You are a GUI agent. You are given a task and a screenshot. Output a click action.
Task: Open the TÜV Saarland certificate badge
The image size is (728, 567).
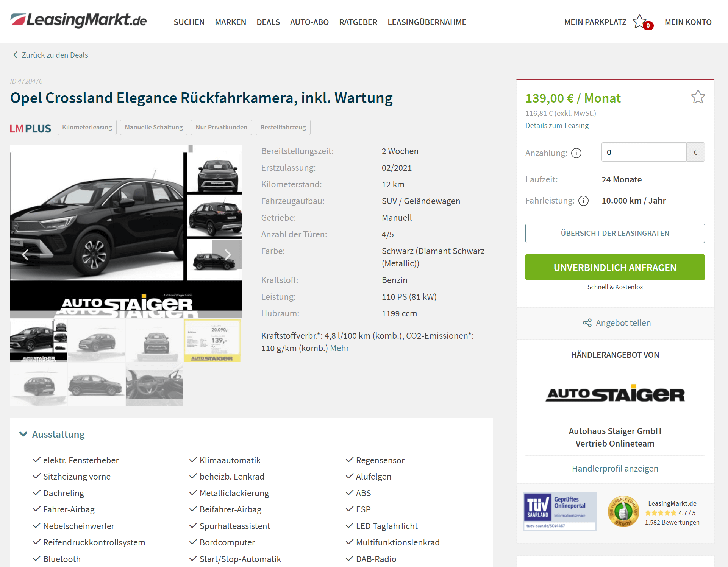coord(559,511)
